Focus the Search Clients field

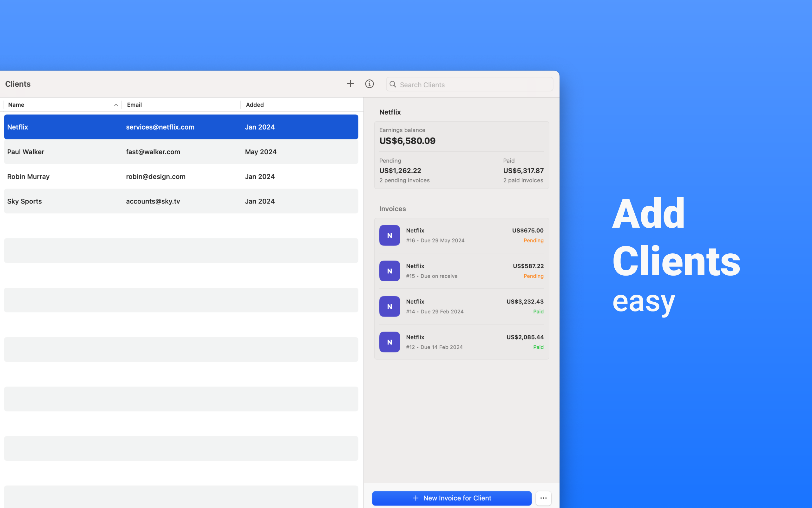[x=469, y=84]
